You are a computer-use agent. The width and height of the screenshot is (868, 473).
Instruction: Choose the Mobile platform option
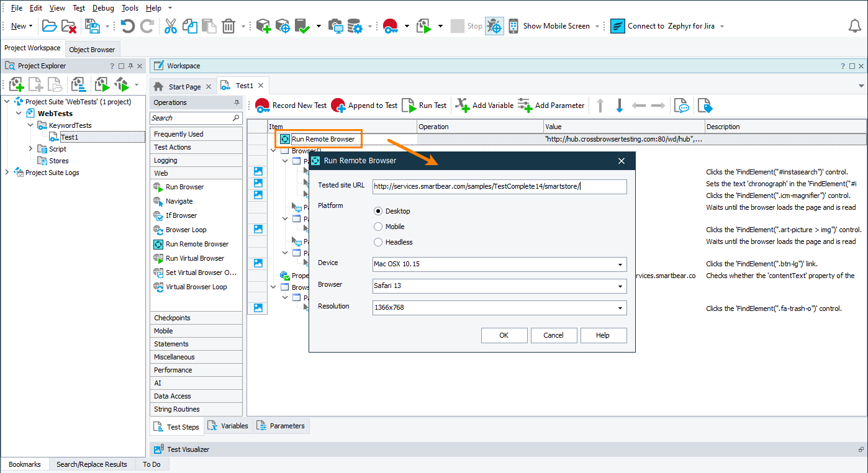[x=377, y=226]
